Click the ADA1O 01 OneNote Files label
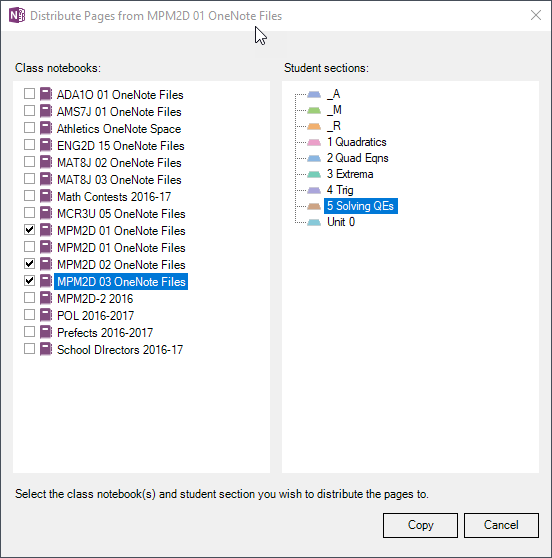552x558 pixels. tap(120, 95)
